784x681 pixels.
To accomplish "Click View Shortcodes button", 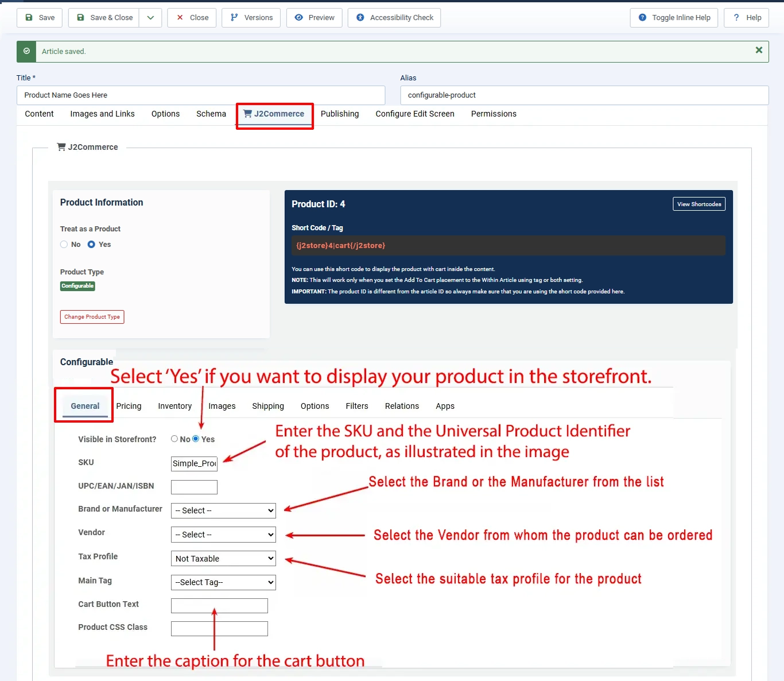I will [x=699, y=204].
